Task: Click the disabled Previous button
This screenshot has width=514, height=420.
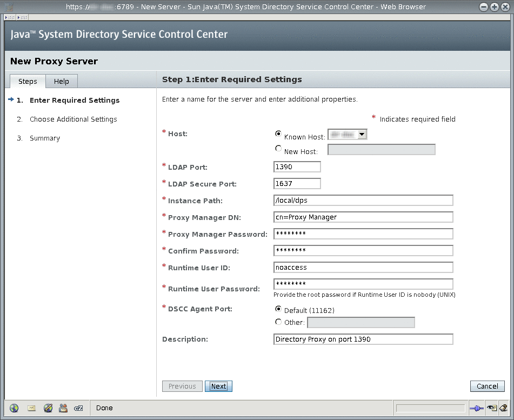Action: point(182,386)
